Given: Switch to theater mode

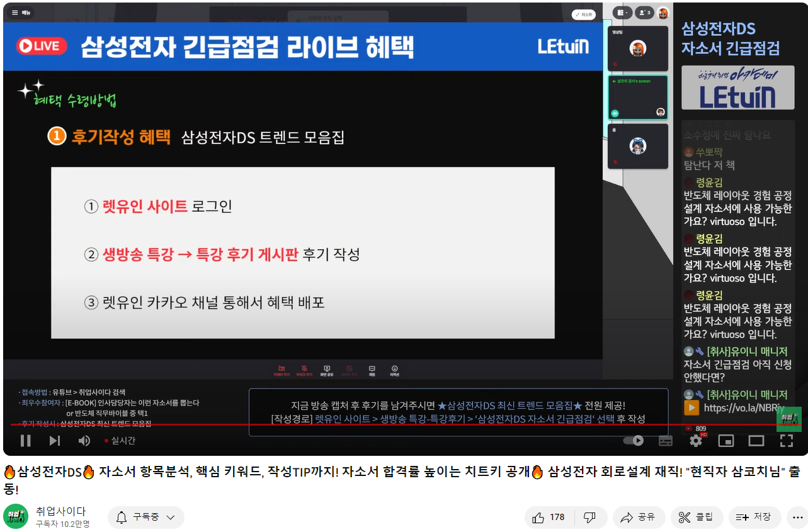Looking at the screenshot, I should pyautogui.click(x=756, y=441).
